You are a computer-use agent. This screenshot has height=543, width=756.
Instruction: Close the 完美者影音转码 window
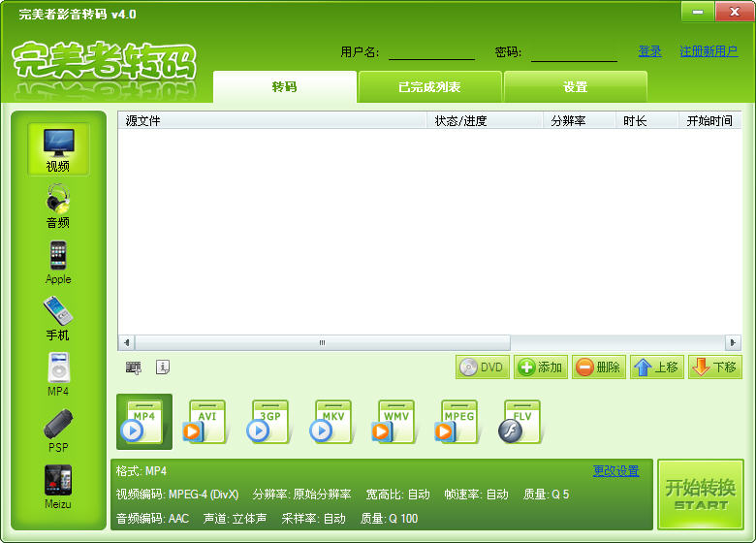point(735,12)
